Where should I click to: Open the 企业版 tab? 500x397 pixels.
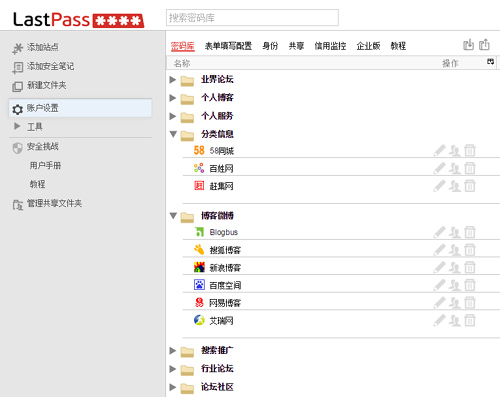pos(368,46)
